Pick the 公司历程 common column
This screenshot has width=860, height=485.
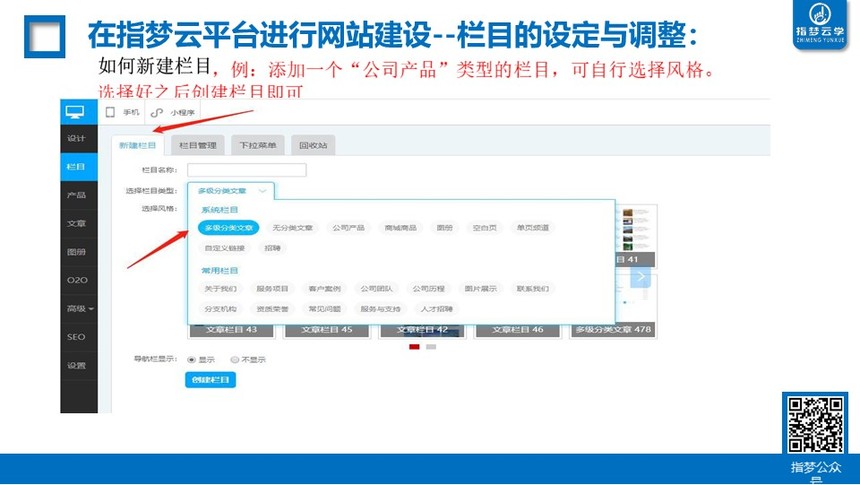pyautogui.click(x=428, y=289)
